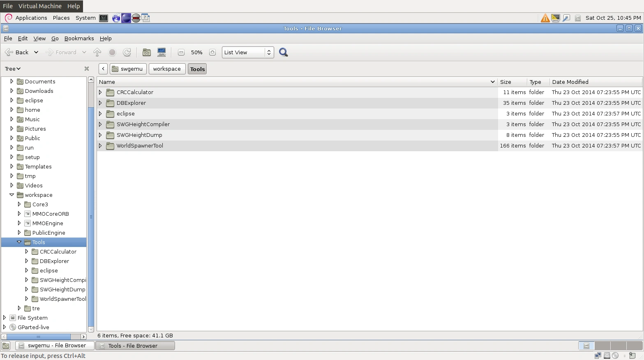Click the file cabinet tray icon

[x=577, y=18]
